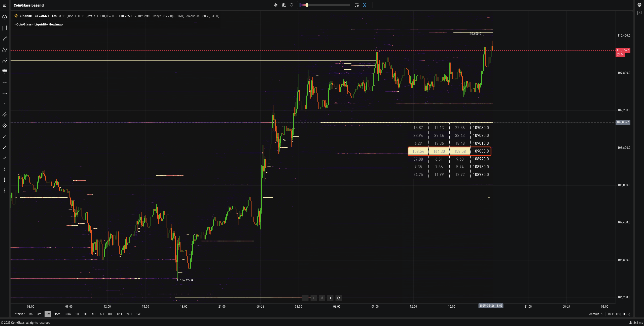Screen dimensions: 644x326
Task: Select the crosshair cursor tool
Action: (x=4, y=17)
